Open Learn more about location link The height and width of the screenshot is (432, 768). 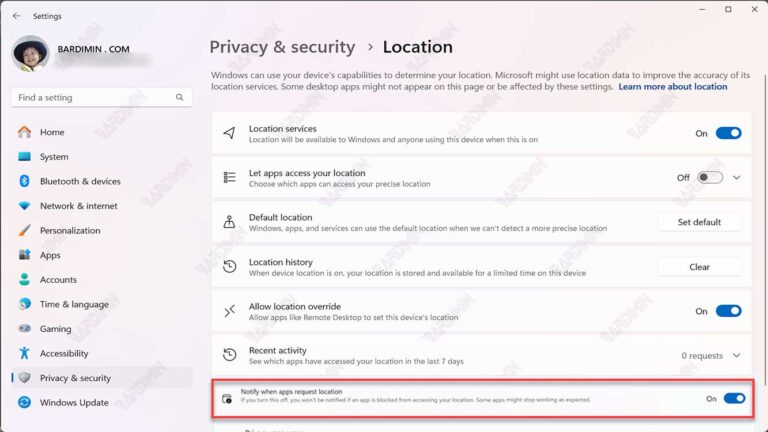pos(672,87)
